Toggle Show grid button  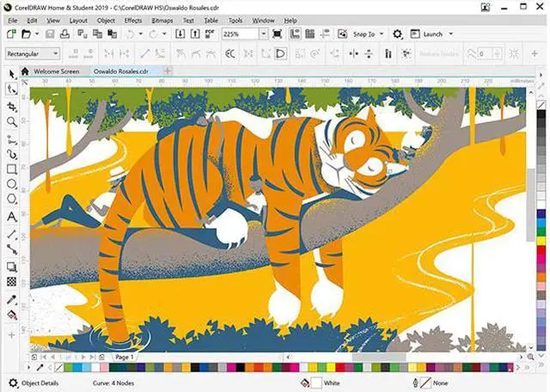(309, 34)
